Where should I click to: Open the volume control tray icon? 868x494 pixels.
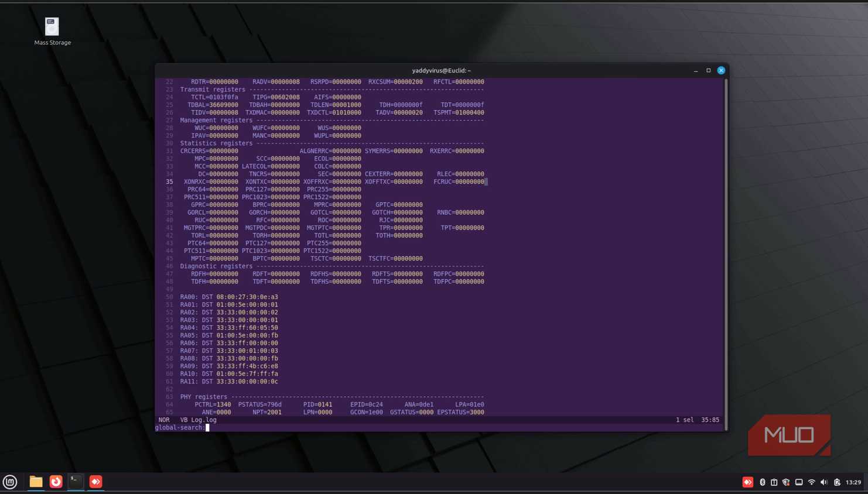tap(823, 482)
